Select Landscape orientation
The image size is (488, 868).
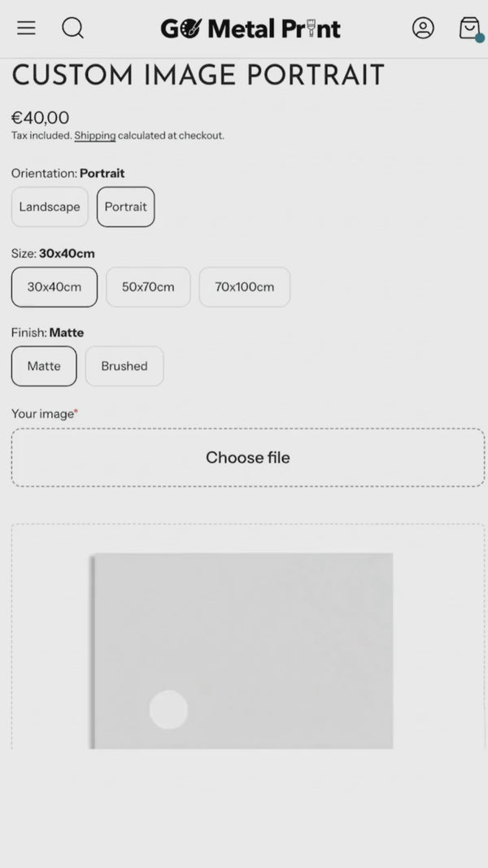(50, 207)
